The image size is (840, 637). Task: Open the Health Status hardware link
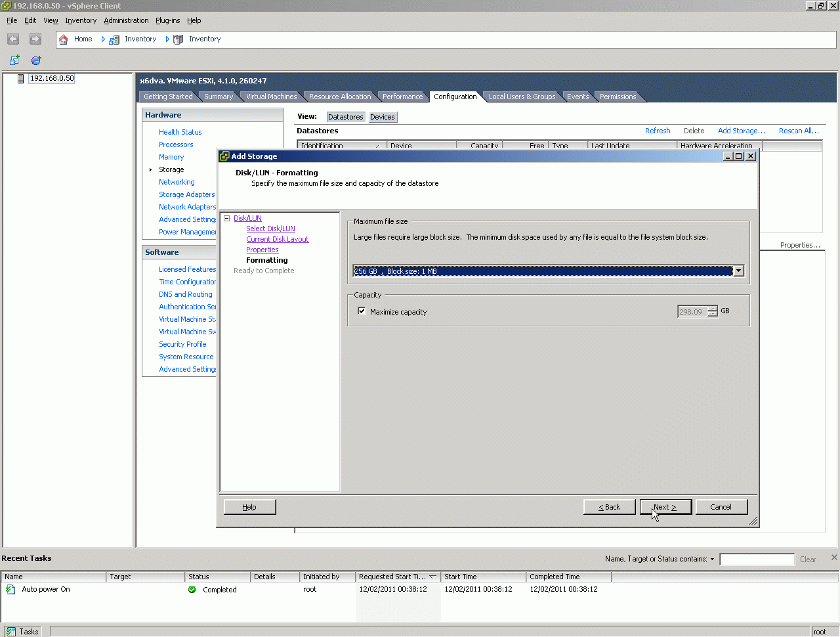click(180, 132)
